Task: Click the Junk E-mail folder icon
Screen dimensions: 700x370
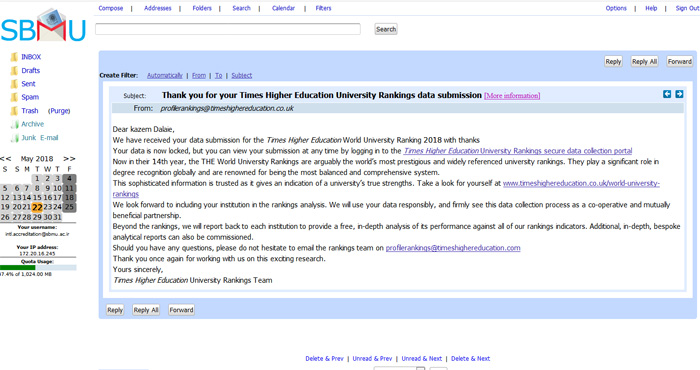Action: pyautogui.click(x=14, y=138)
